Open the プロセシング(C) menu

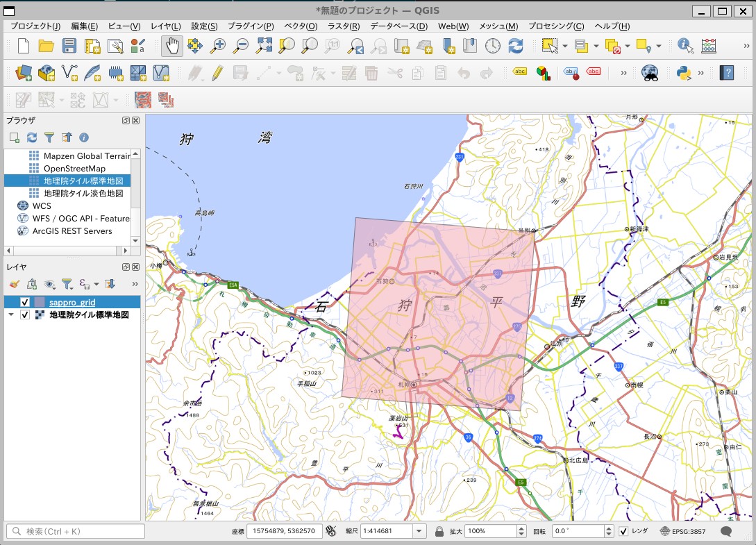click(556, 26)
